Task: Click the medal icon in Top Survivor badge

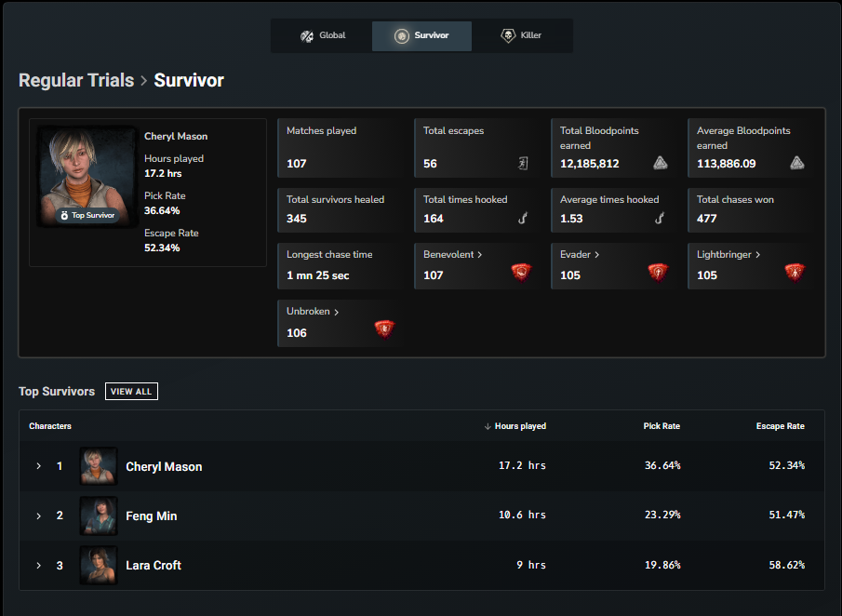Action: [64, 215]
